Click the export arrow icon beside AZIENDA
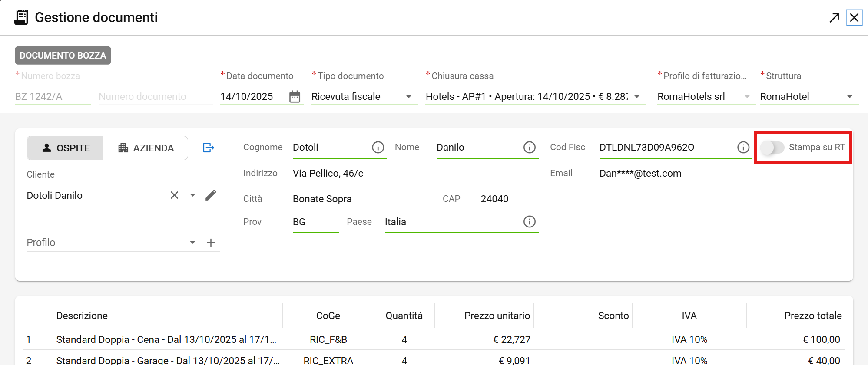Image resolution: width=868 pixels, height=365 pixels. click(209, 148)
